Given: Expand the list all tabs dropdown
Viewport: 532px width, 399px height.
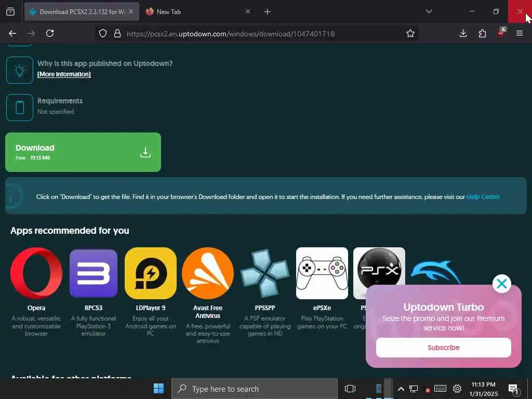Looking at the screenshot, I should coord(429,11).
